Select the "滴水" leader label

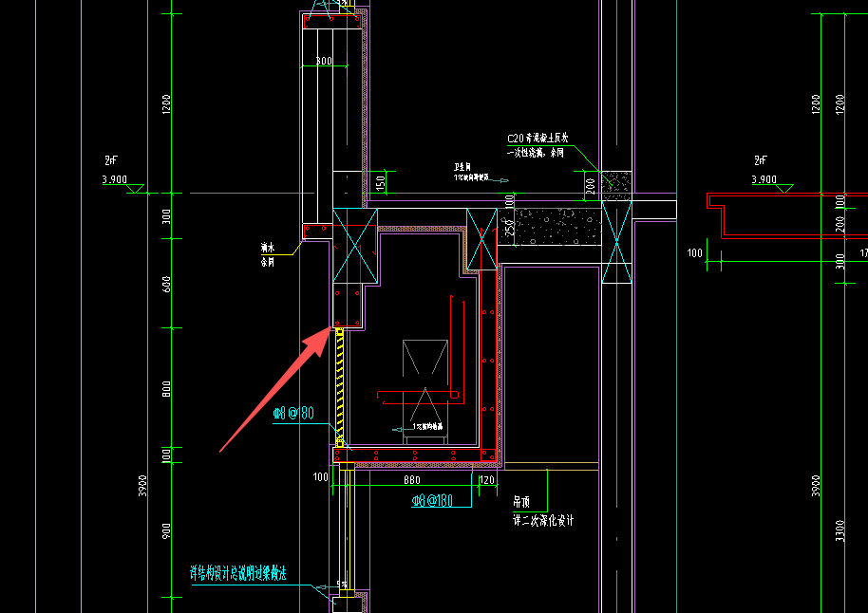[268, 248]
